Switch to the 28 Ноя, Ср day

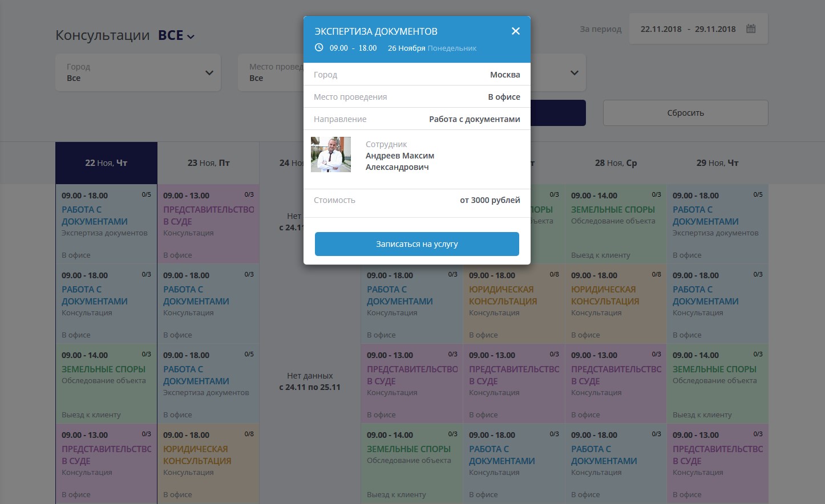pos(616,163)
